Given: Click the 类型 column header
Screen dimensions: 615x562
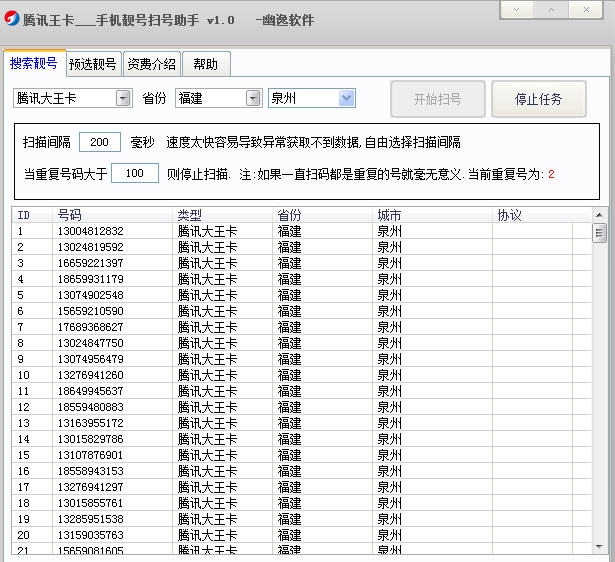Looking at the screenshot, I should (222, 215).
